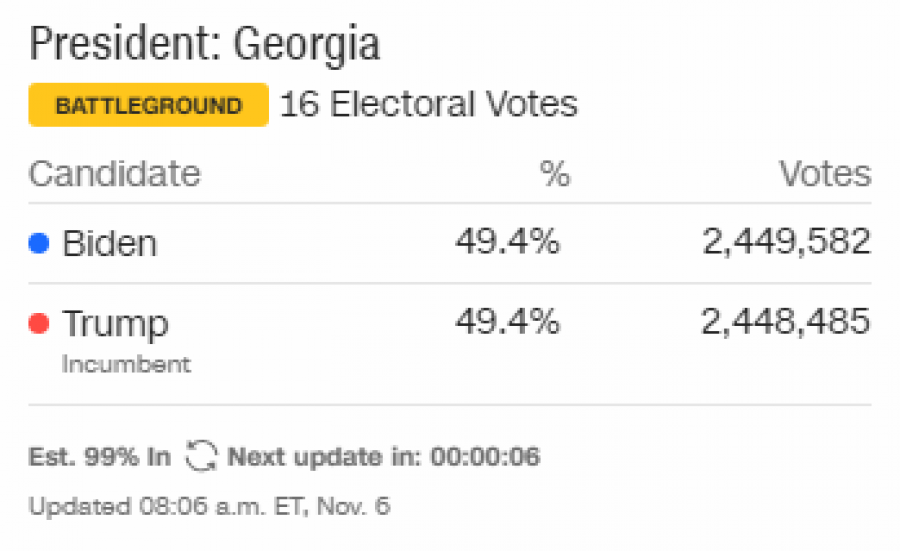Click the President: Georgia heading
The width and height of the screenshot is (900, 551).
coord(204,44)
